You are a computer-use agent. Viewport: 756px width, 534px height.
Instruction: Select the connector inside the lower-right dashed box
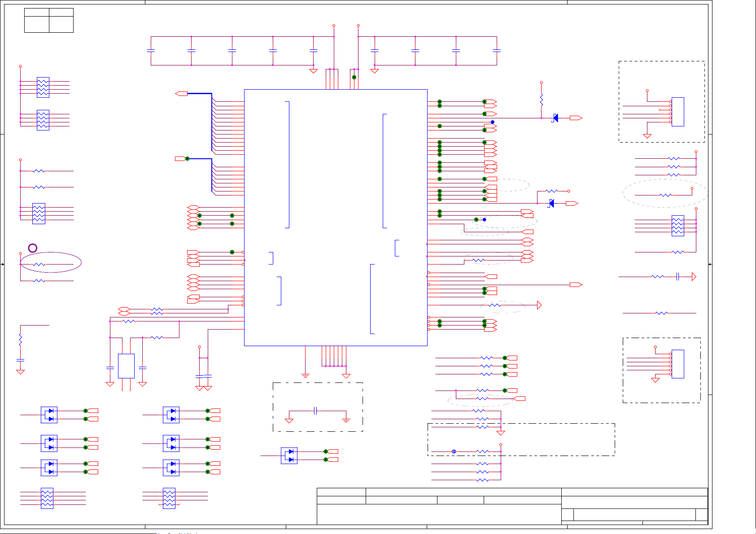point(677,364)
